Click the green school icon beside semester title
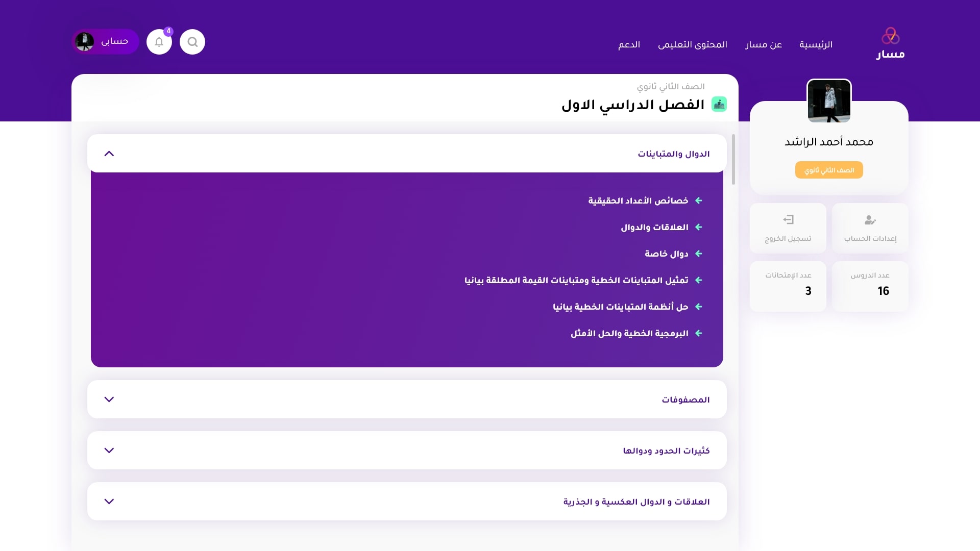Image resolution: width=980 pixels, height=551 pixels. point(719,105)
